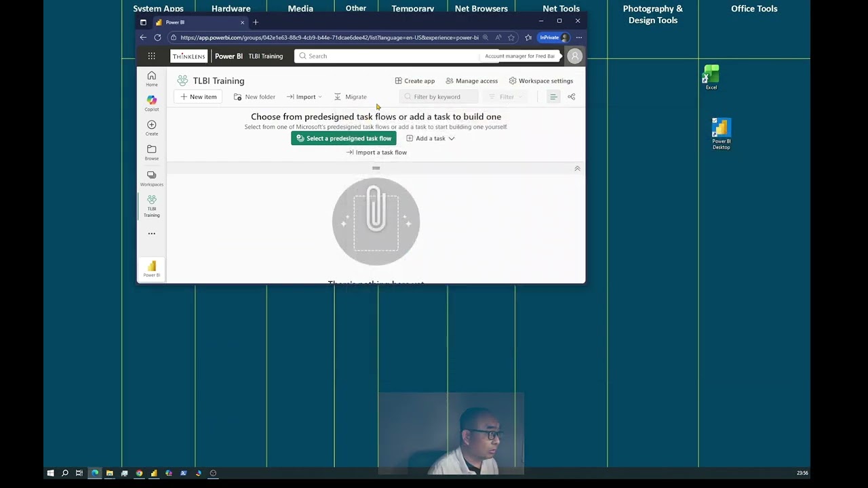This screenshot has width=868, height=488.
Task: Expand the Add a task dropdown
Action: coord(431,138)
